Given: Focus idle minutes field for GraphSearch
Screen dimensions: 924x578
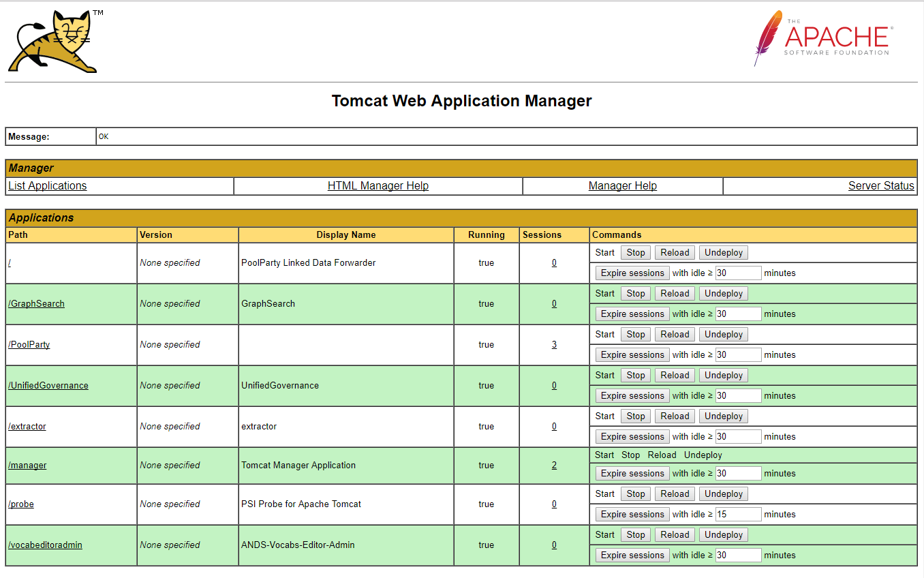Looking at the screenshot, I should coord(738,314).
